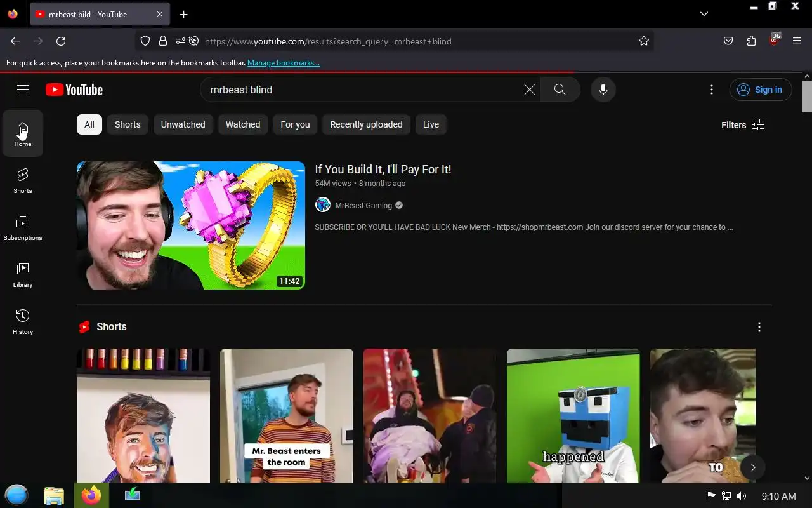812x508 pixels.
Task: Click the Manage bookmarks link
Action: coord(284,63)
